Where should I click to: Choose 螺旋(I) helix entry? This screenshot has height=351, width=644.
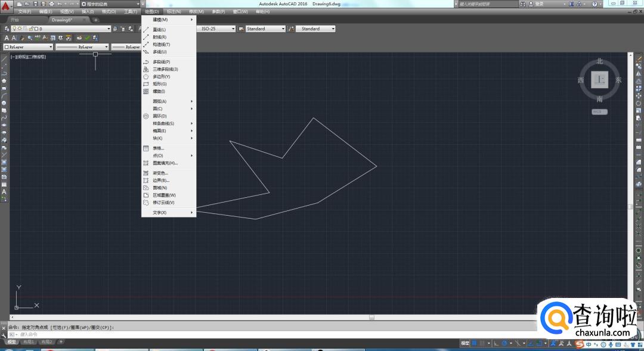coord(168,91)
